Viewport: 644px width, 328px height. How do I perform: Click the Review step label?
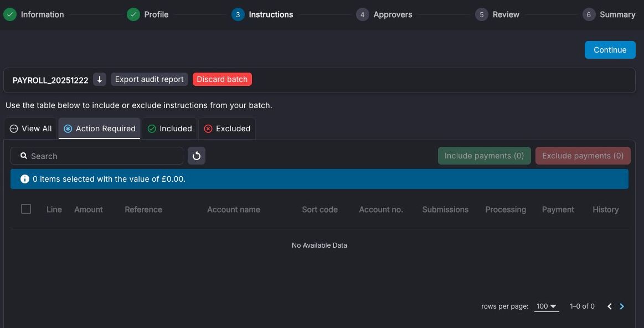pos(506,14)
